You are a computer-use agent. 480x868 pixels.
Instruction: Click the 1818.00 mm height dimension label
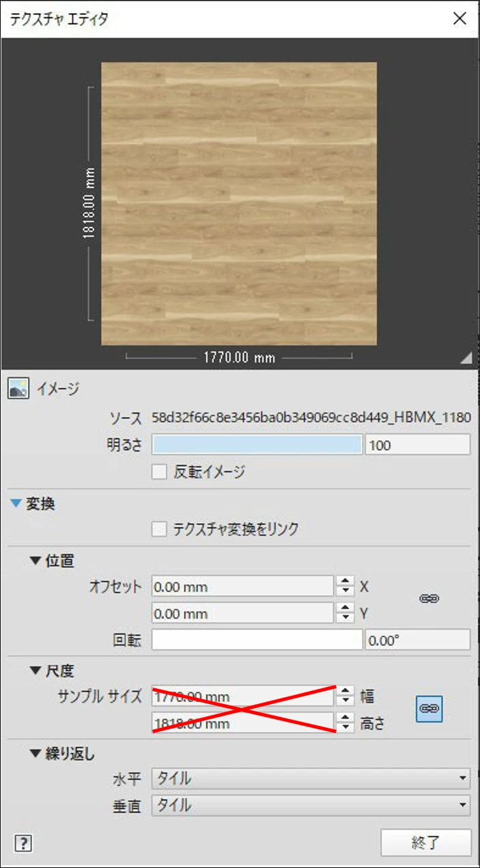89,204
